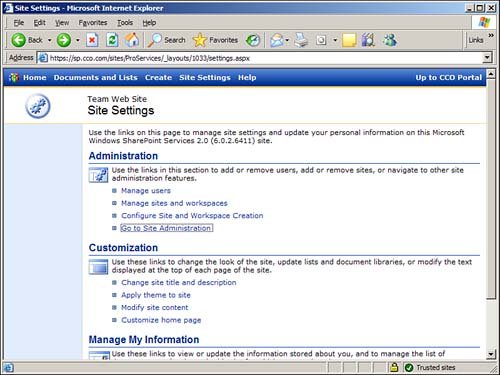Open the Edit button dropdown arrow
500x375 pixels.
335,41
